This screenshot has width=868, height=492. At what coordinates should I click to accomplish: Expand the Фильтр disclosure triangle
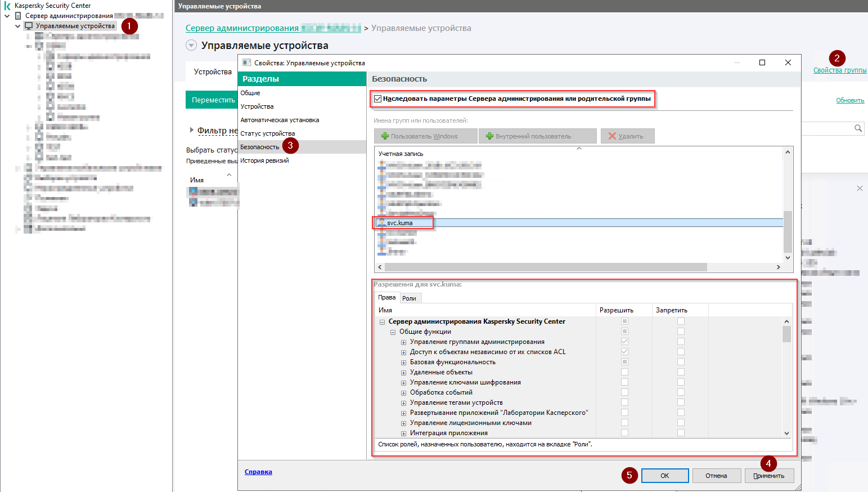(x=192, y=130)
